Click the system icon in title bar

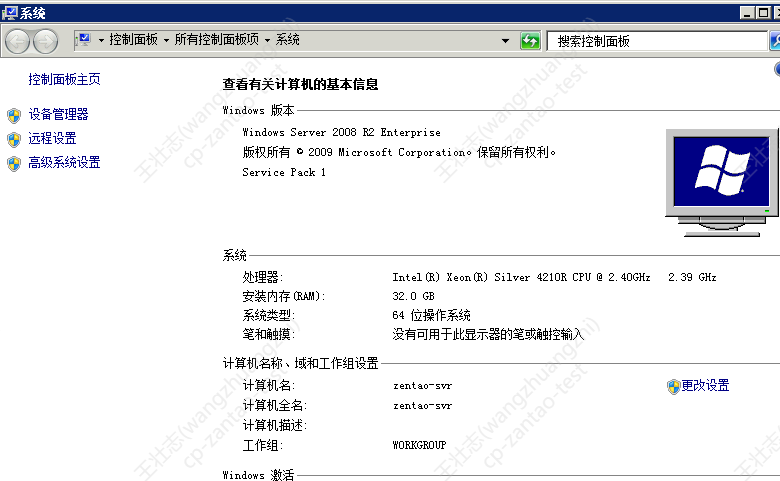pyautogui.click(x=9, y=13)
